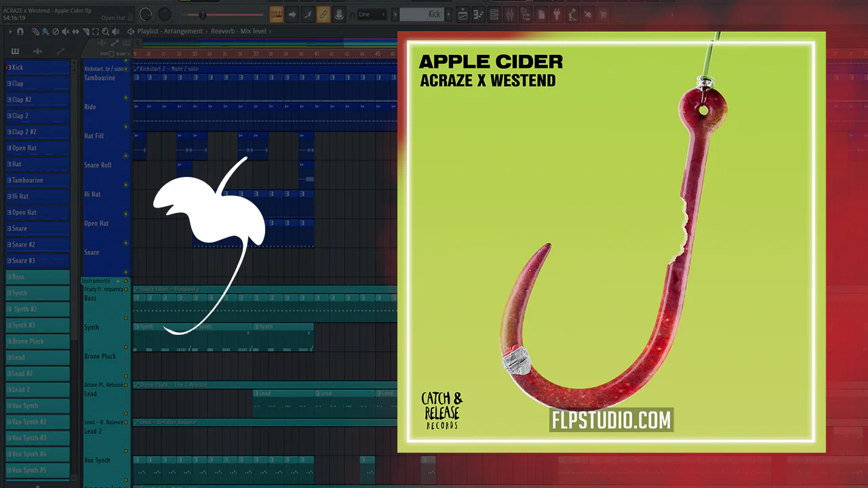Select the Select tool in playlist toolbar

pyautogui.click(x=96, y=31)
